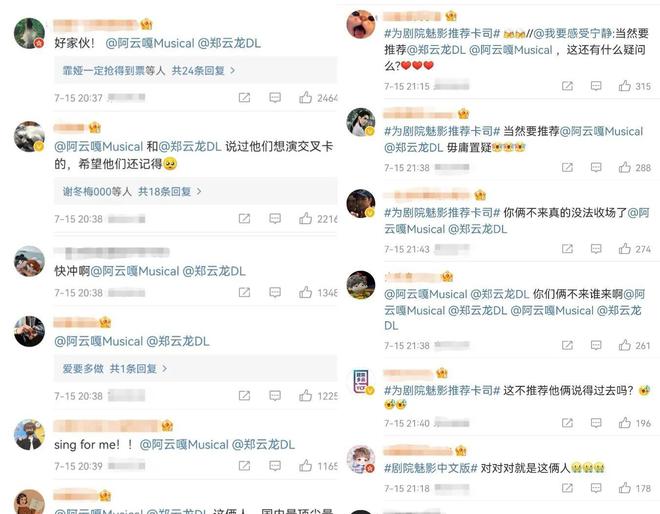660x514 pixels.
Task: Repost the 好家伙 comment
Action: click(244, 98)
